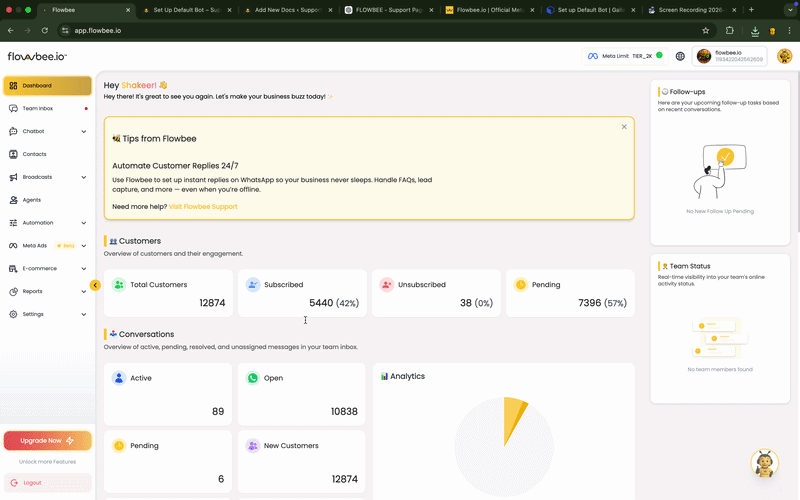Open the browser extensions puzzle icon
Viewport: 800px width, 500px height.
[x=729, y=30]
